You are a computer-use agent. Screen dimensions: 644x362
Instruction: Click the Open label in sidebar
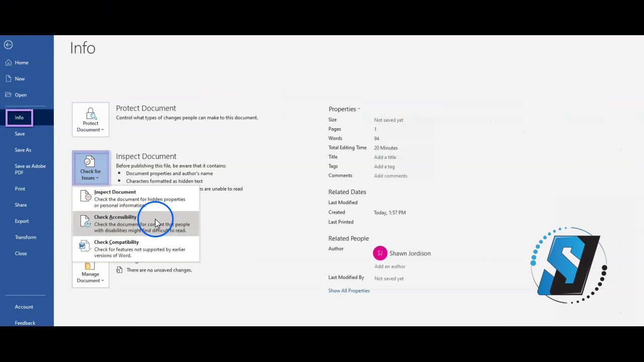(21, 95)
